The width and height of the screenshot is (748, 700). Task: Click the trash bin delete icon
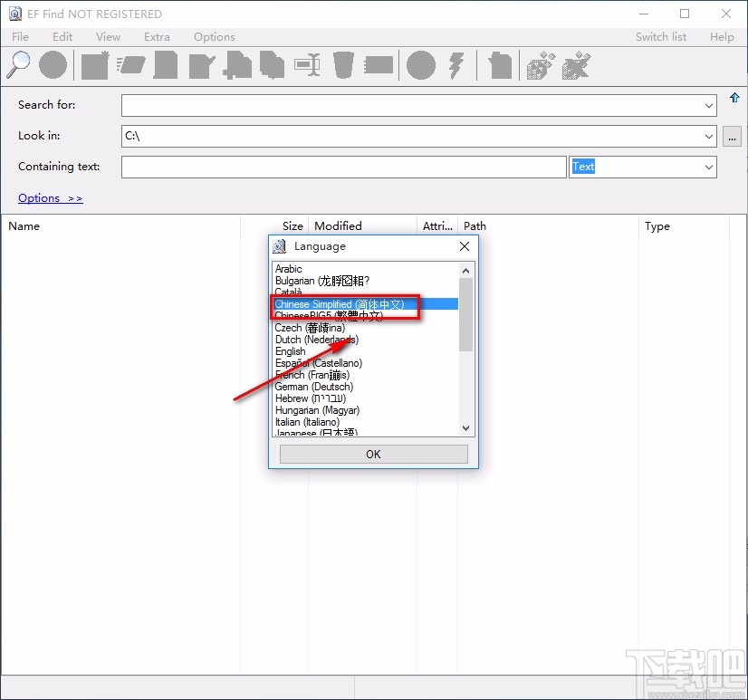[x=343, y=65]
